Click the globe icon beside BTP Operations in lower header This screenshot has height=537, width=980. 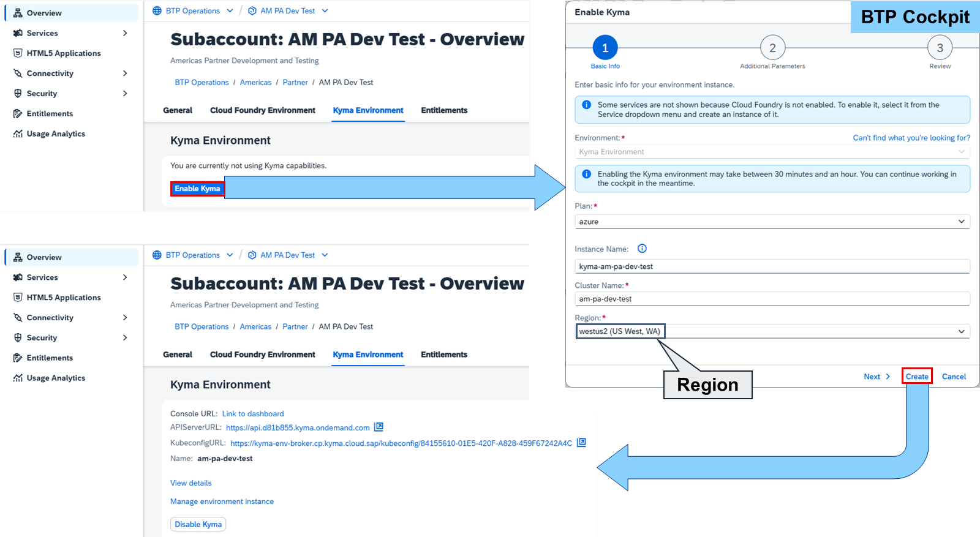click(x=157, y=255)
